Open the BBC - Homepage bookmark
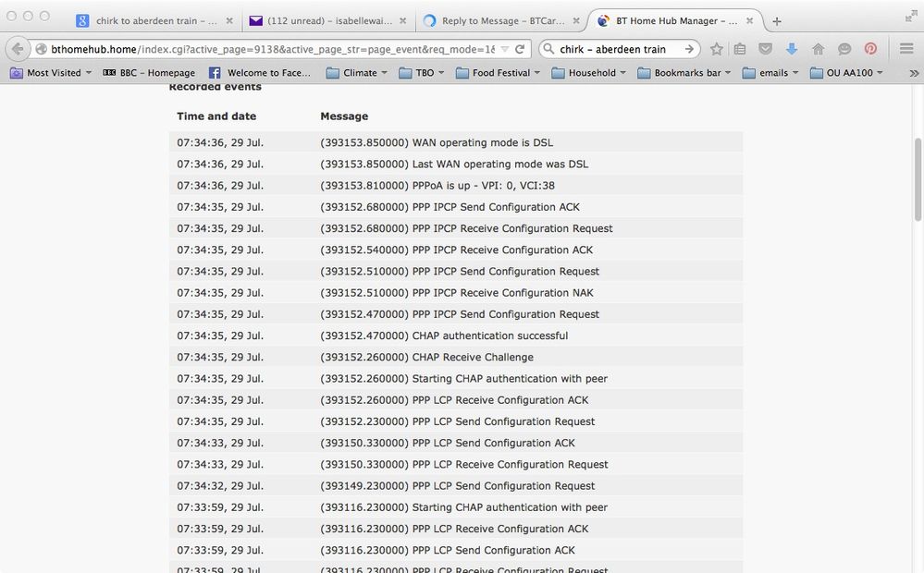The height and width of the screenshot is (573, 924). click(149, 73)
